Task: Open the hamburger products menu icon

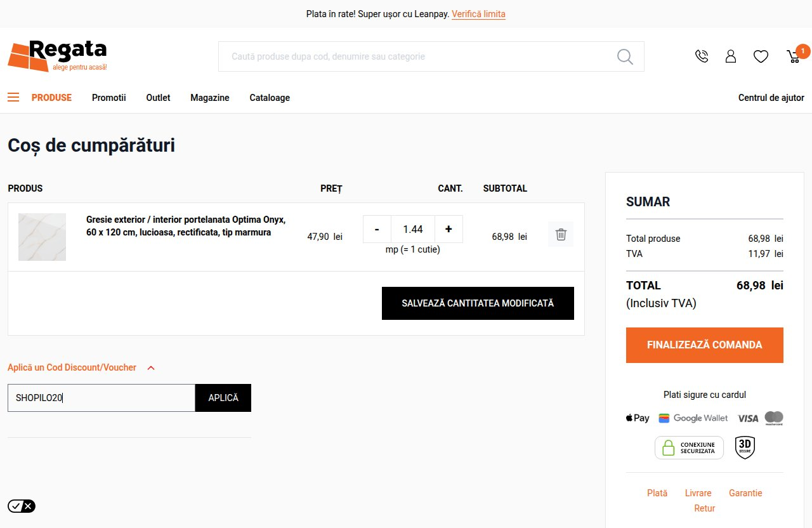Action: click(x=13, y=97)
